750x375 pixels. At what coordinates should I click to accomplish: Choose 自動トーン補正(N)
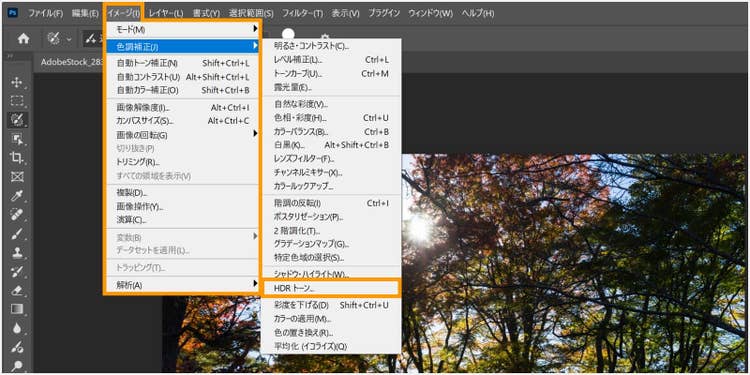point(182,63)
